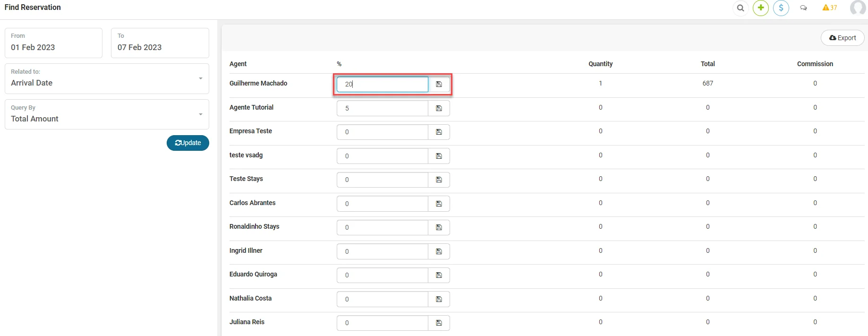Click save icon for Empresa Teste row

439,132
